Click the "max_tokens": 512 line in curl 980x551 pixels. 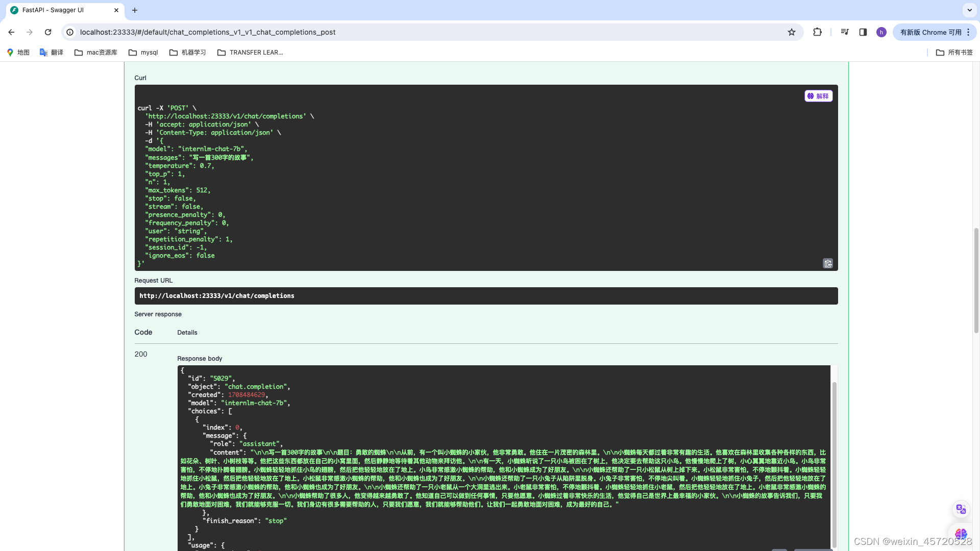(178, 190)
